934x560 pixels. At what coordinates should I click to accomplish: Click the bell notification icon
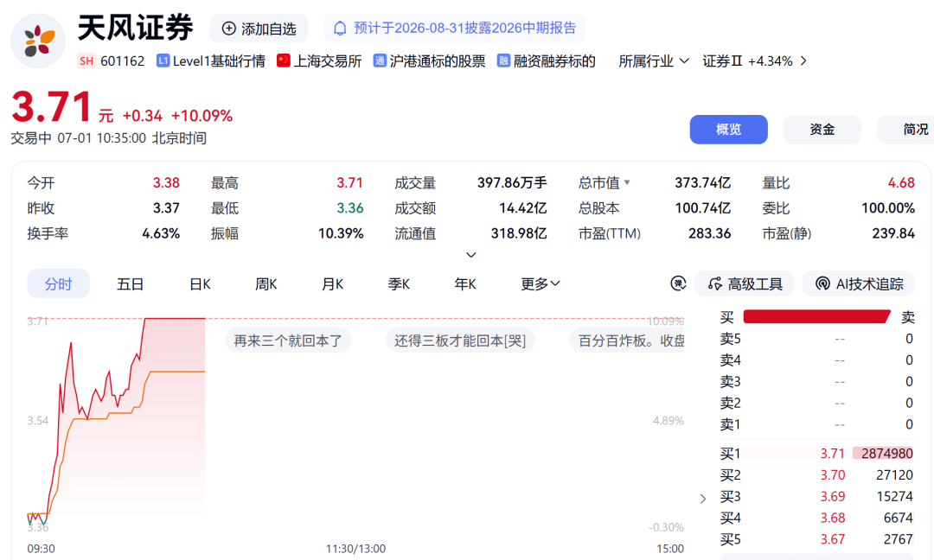pyautogui.click(x=340, y=29)
